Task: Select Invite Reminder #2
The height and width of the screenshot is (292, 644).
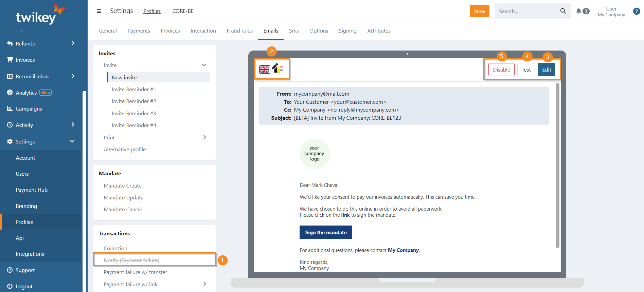Action: [x=134, y=101]
